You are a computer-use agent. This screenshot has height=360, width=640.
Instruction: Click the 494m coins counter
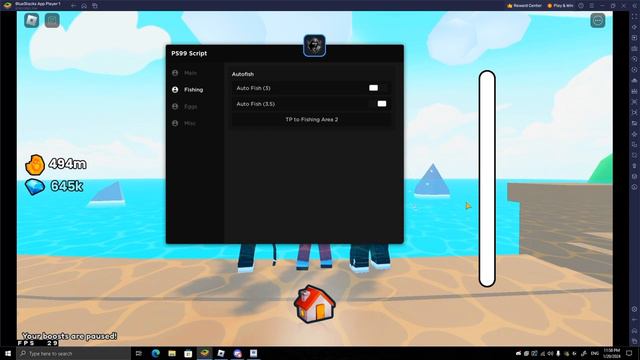67,164
